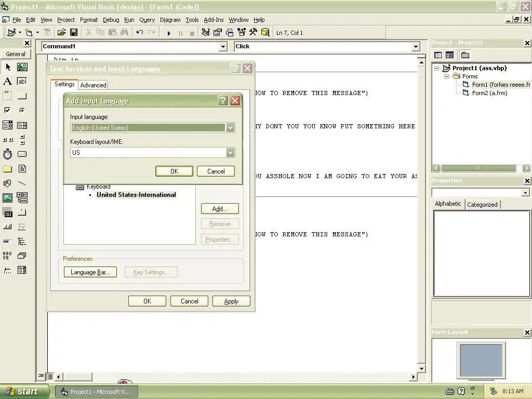Open dropdown arrow beside Add Form icon

[37, 33]
